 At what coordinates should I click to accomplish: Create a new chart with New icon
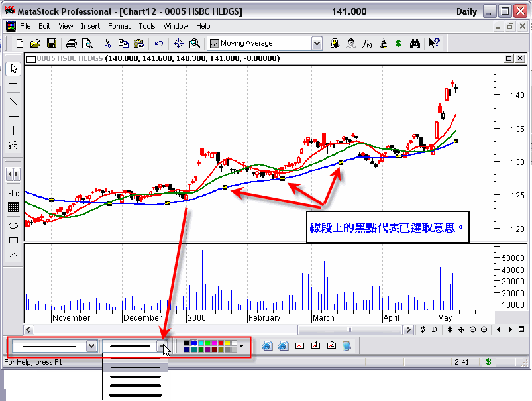[20, 44]
